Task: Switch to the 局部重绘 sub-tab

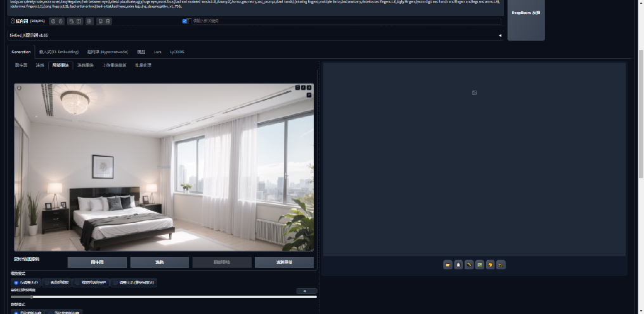Action: (61, 65)
